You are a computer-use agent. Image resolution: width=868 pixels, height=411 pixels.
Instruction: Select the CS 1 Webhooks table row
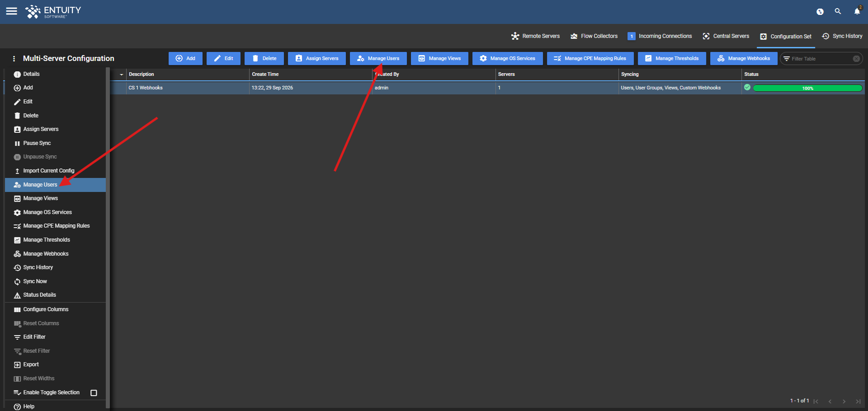487,88
